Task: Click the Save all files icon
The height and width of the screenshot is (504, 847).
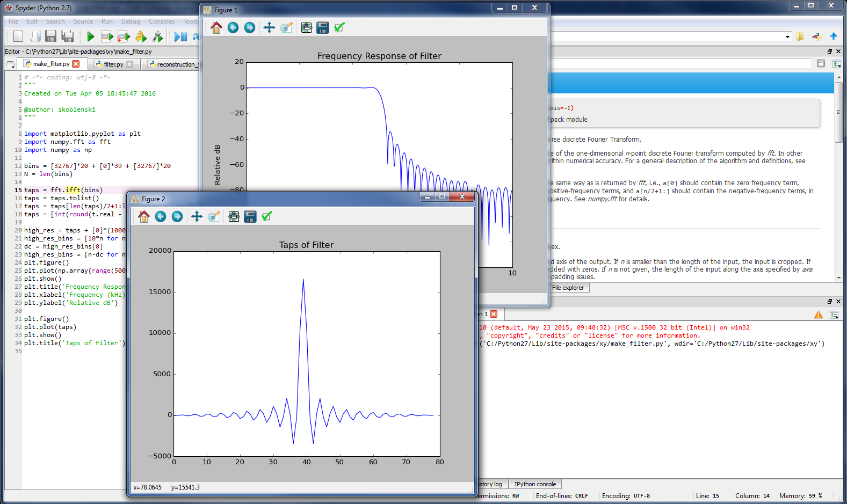Action: click(x=68, y=36)
